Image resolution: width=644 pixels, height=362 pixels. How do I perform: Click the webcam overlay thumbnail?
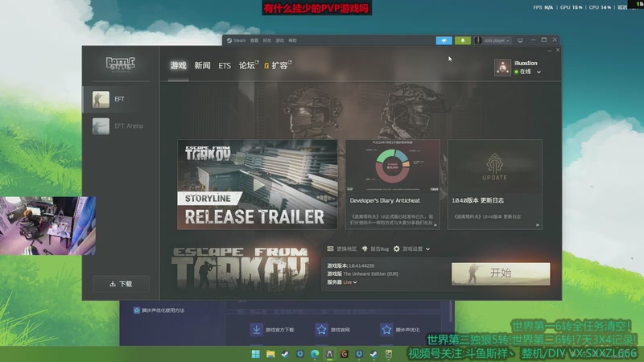pos(48,226)
